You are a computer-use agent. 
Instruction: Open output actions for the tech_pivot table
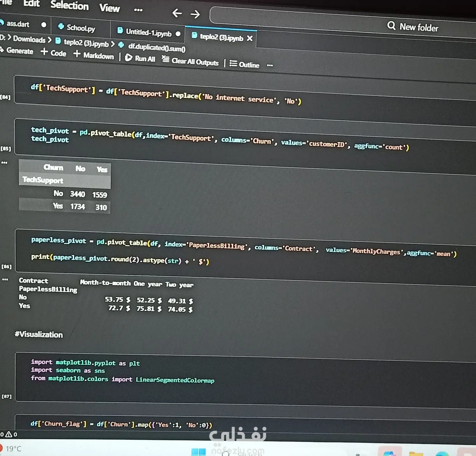[4, 163]
